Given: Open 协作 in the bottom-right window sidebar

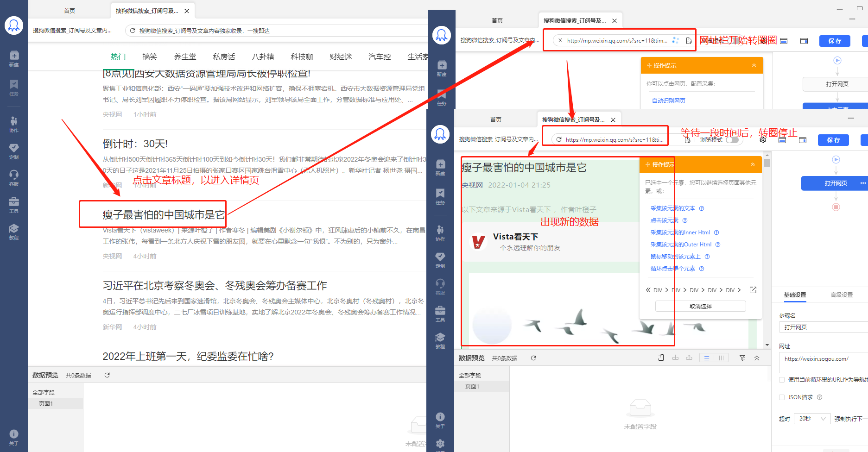Looking at the screenshot, I should (x=440, y=233).
